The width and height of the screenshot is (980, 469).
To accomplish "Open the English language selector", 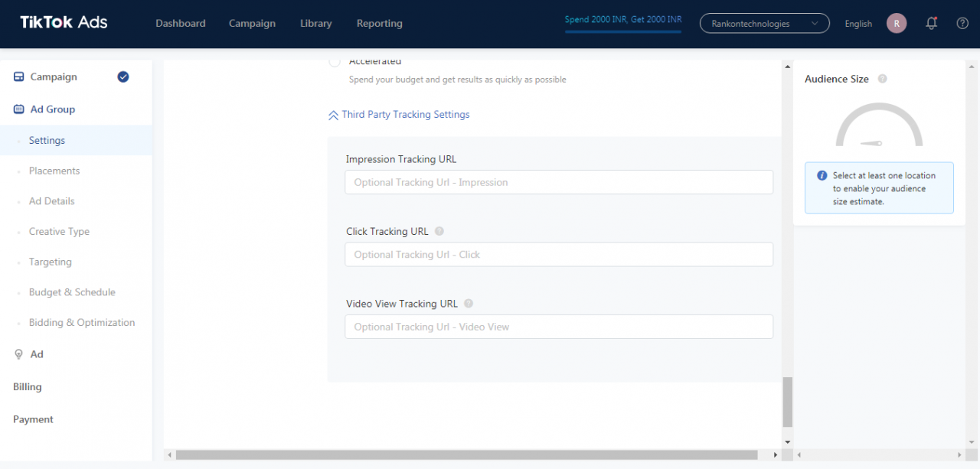I will [x=858, y=24].
